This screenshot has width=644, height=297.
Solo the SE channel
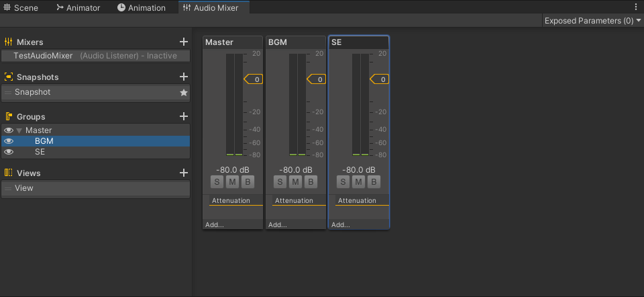click(x=343, y=182)
